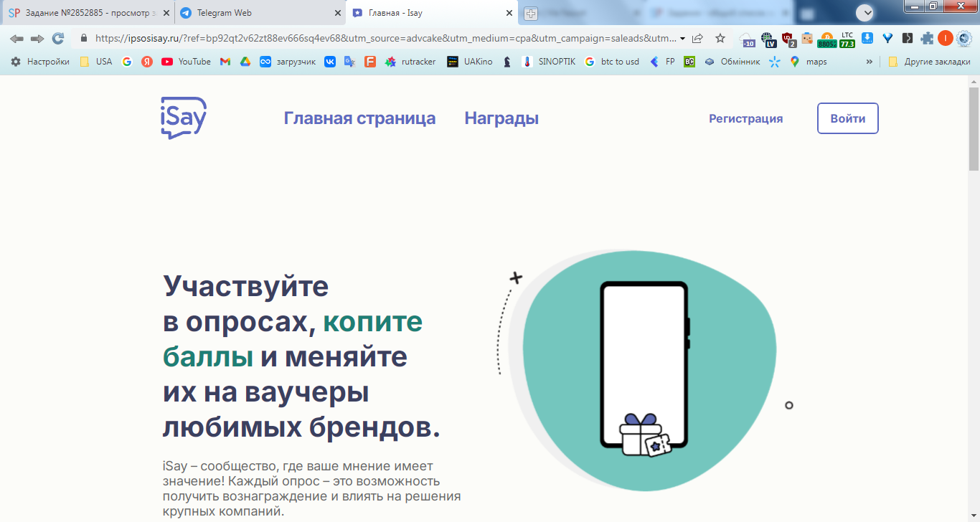
Task: Open the puzzle-piece Extensions menu
Action: tap(928, 39)
